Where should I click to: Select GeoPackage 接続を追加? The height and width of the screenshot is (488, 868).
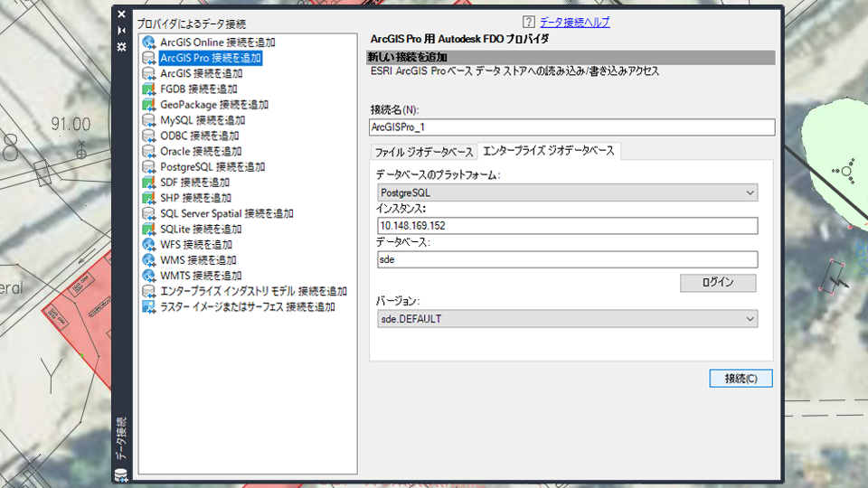tap(214, 104)
